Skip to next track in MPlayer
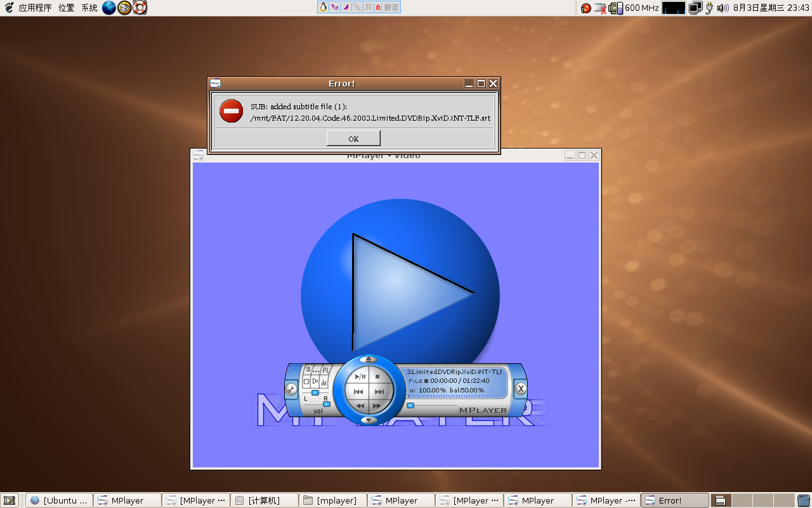812x508 pixels. [x=379, y=392]
